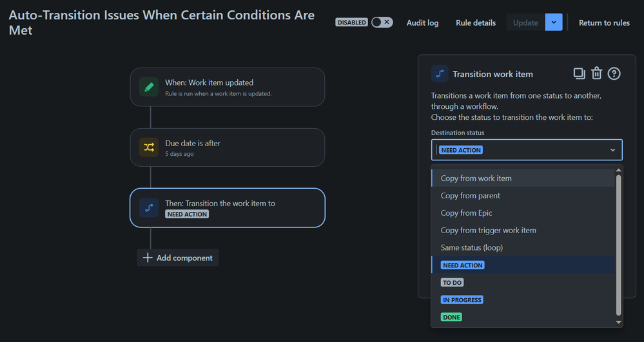Screen dimensions: 644x342
Task: Open the Audit log
Action: (x=422, y=23)
